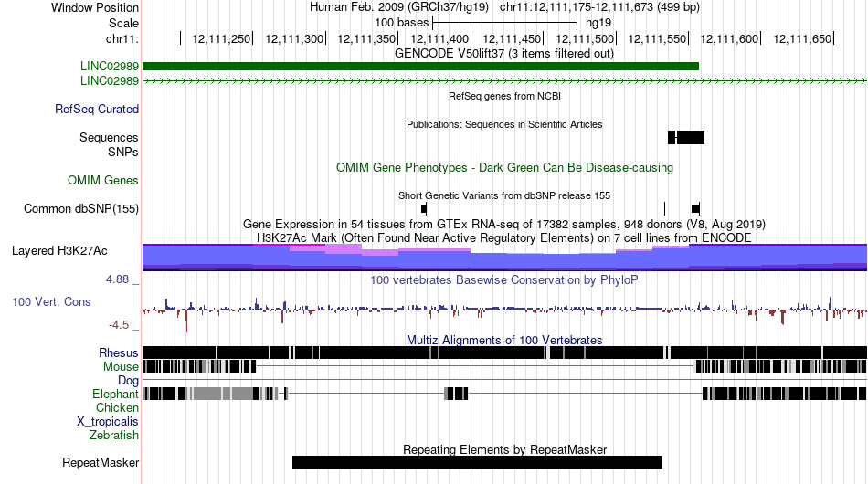Open the OMIM Genes track label
This screenshot has width=868, height=484.
[103, 180]
